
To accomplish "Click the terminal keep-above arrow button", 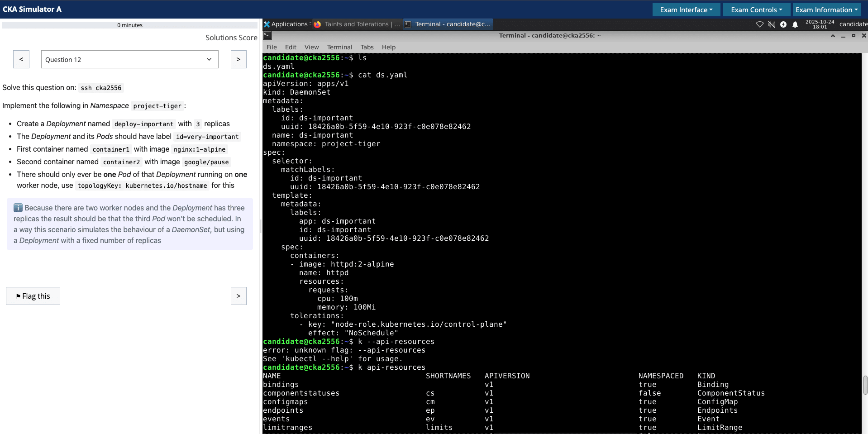I will coord(833,36).
